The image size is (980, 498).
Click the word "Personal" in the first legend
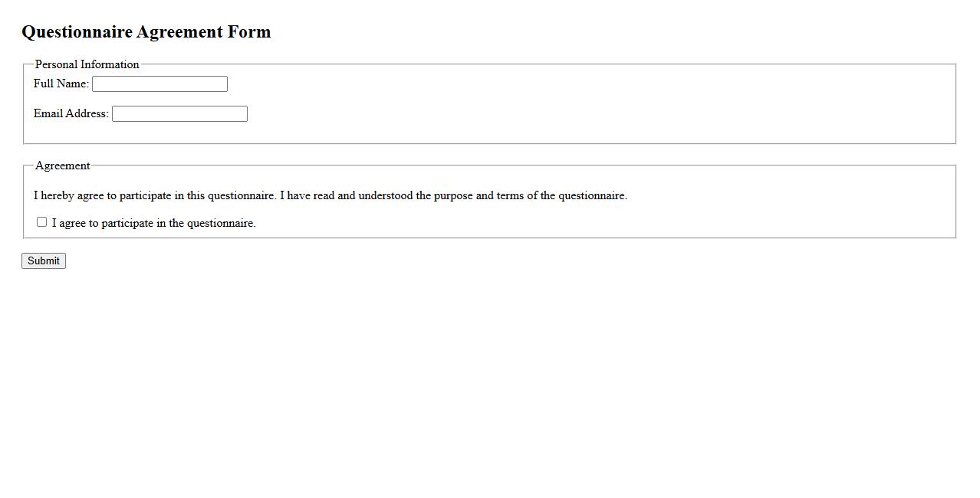tap(56, 64)
